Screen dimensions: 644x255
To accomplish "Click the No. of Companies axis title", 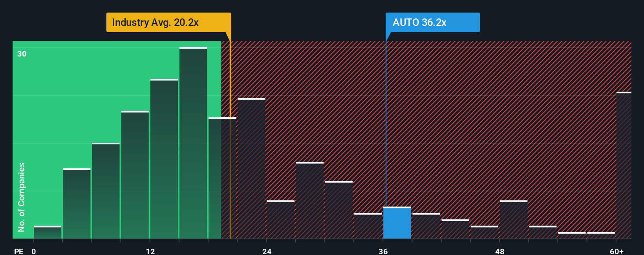I will [x=22, y=197].
